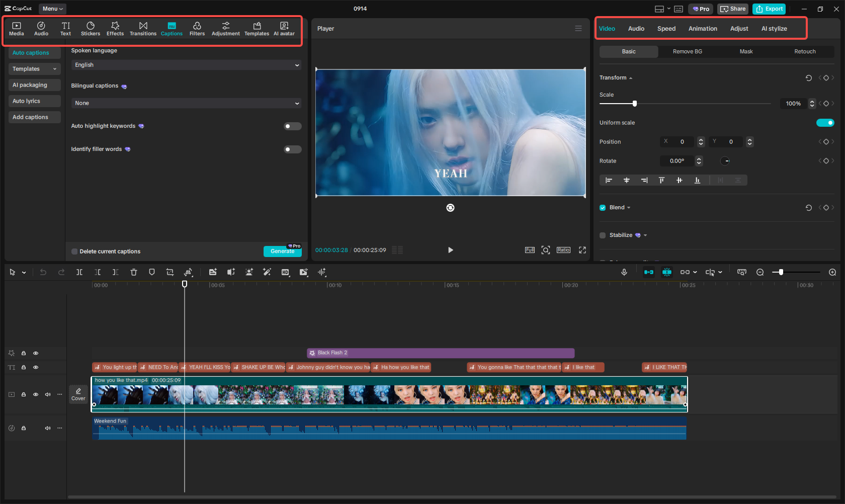
Task: Adjust the Scale slider
Action: (x=634, y=103)
